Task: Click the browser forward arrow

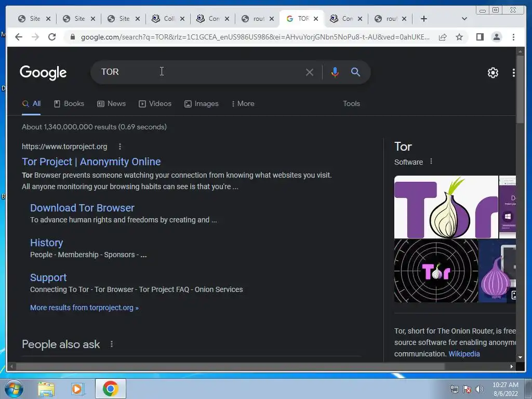Action: click(35, 37)
